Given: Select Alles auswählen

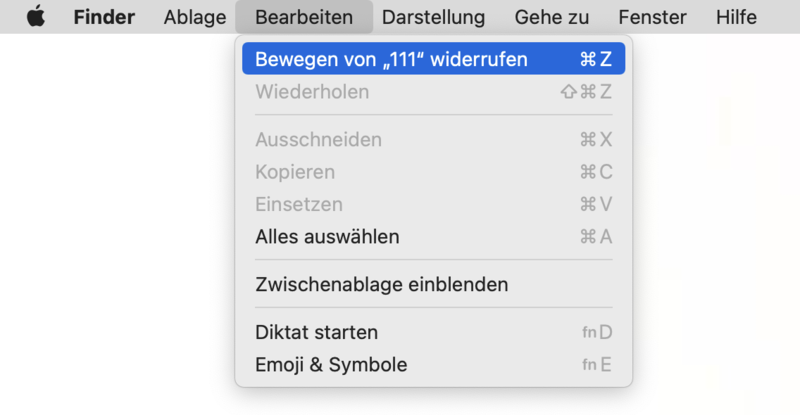Looking at the screenshot, I should coord(327,237).
